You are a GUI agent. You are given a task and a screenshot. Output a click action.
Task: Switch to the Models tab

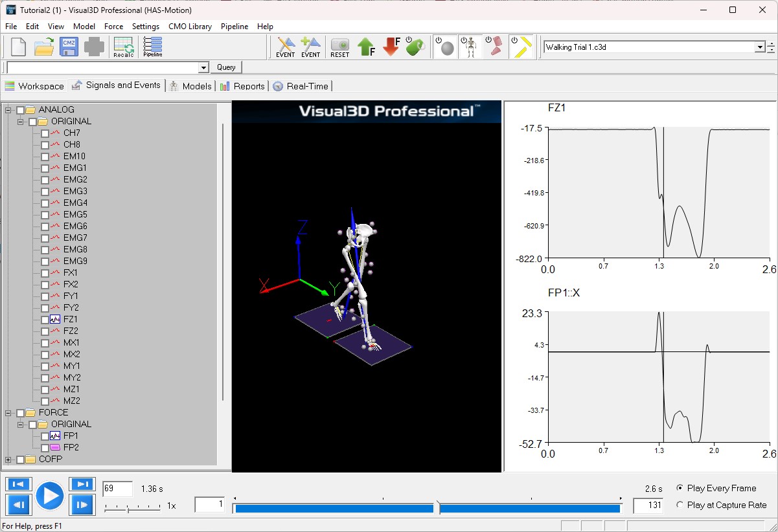pos(190,86)
